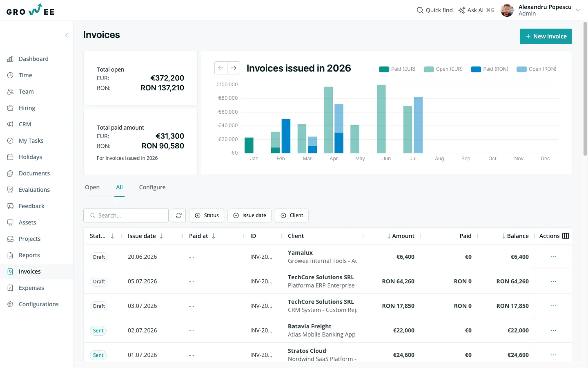Viewport: 588px width, 368px height.
Task: Click the Total open EUR €372,200 value
Action: [x=167, y=78]
